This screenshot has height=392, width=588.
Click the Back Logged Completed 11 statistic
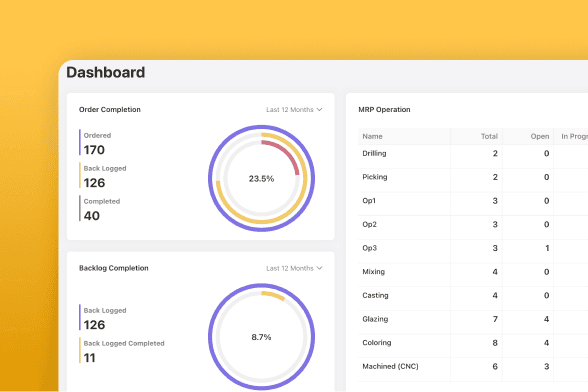coord(122,351)
